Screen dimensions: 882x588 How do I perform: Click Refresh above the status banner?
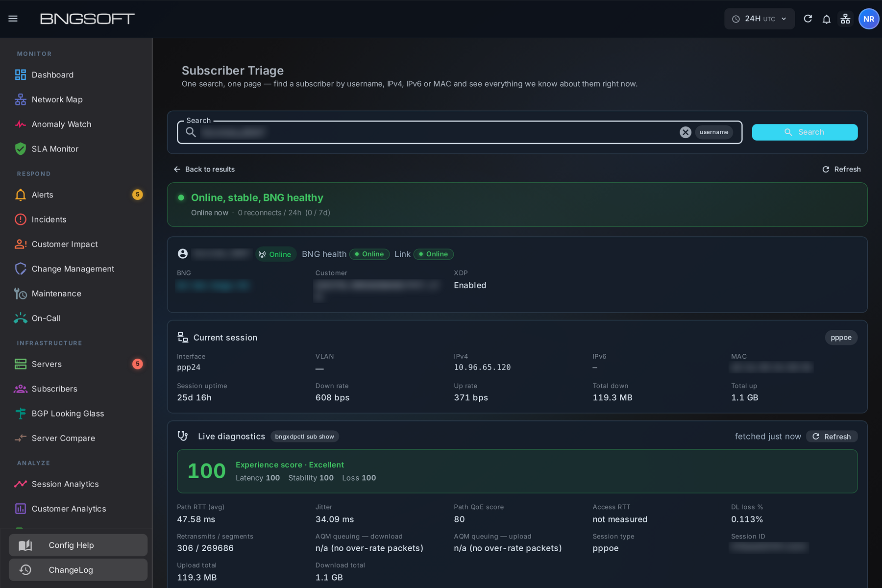pos(841,170)
